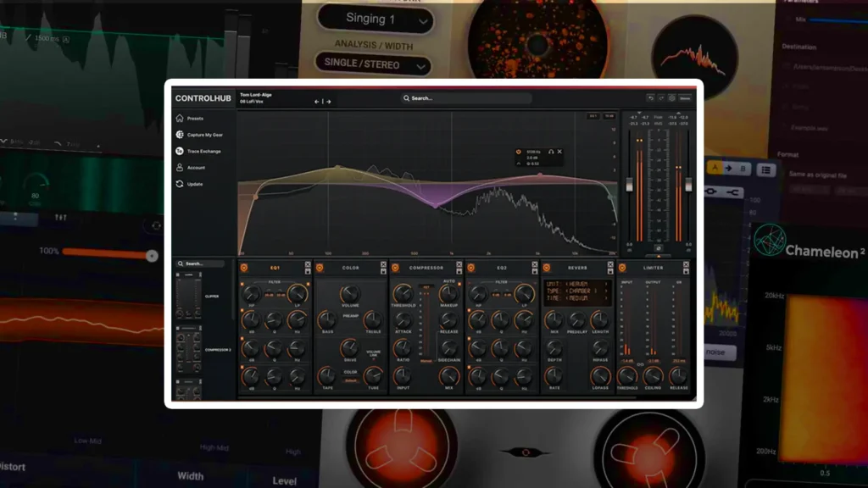Click the Capture My Gear icon
The height and width of the screenshot is (488, 868).
pos(180,135)
